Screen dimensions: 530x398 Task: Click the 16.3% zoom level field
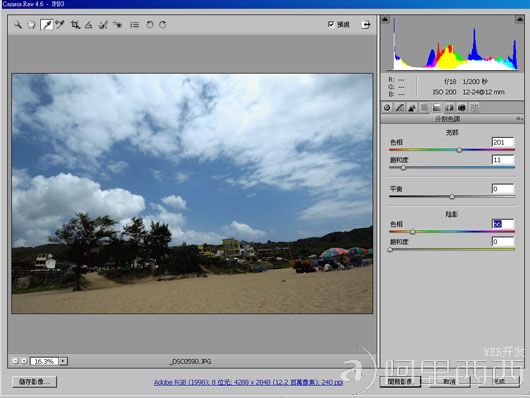point(44,361)
